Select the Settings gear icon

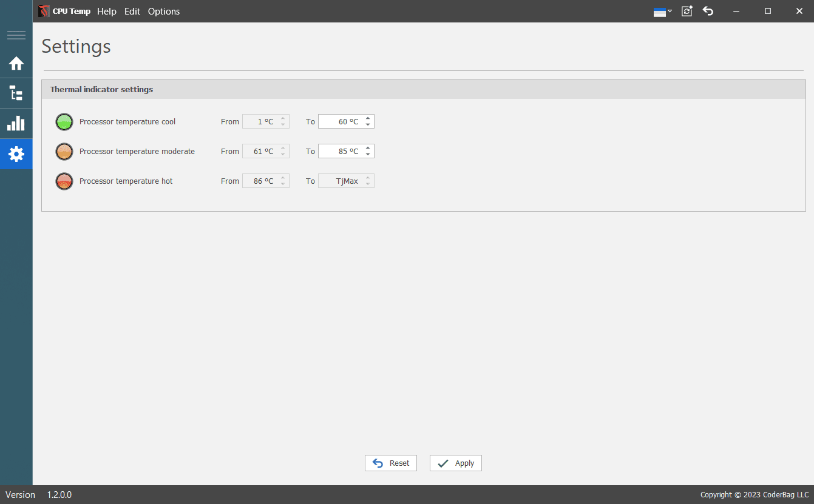click(16, 154)
